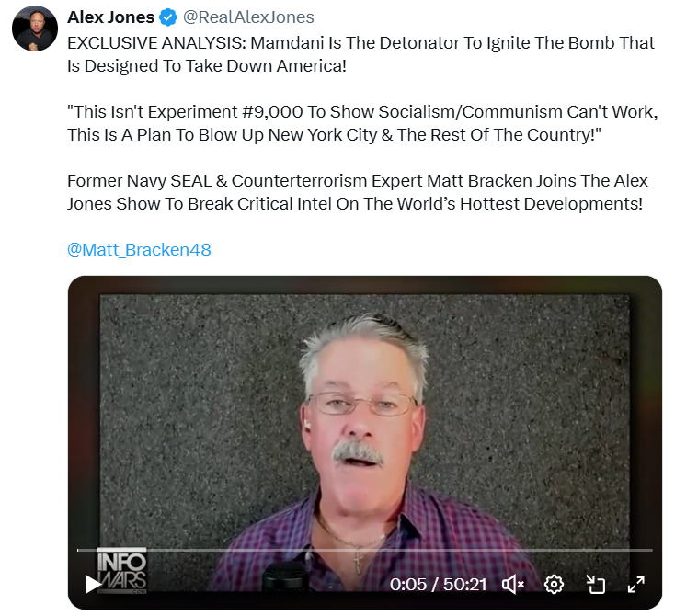Click the InfoWars logo watermark
The image size is (675, 616).
click(121, 570)
